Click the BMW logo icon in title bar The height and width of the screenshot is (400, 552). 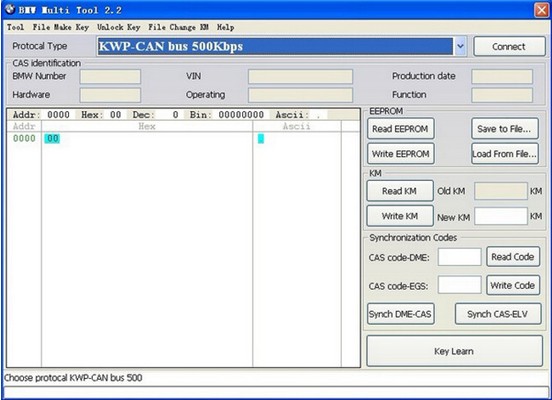coord(10,9)
